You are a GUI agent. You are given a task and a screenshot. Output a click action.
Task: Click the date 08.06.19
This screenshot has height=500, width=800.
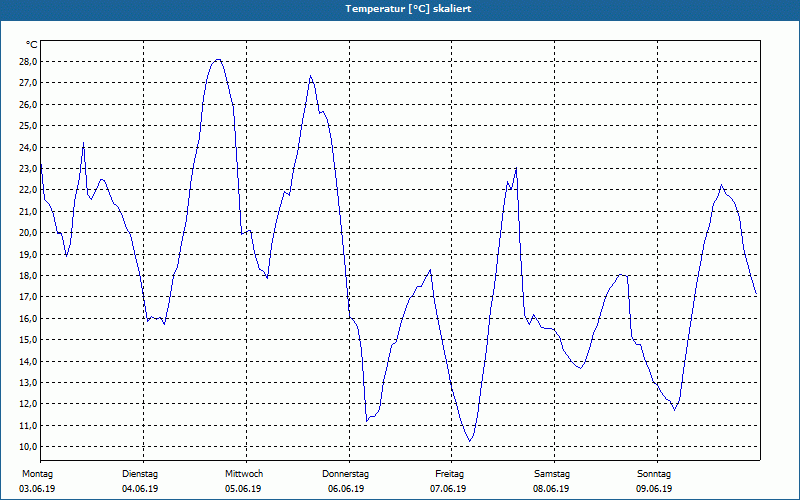point(552,489)
